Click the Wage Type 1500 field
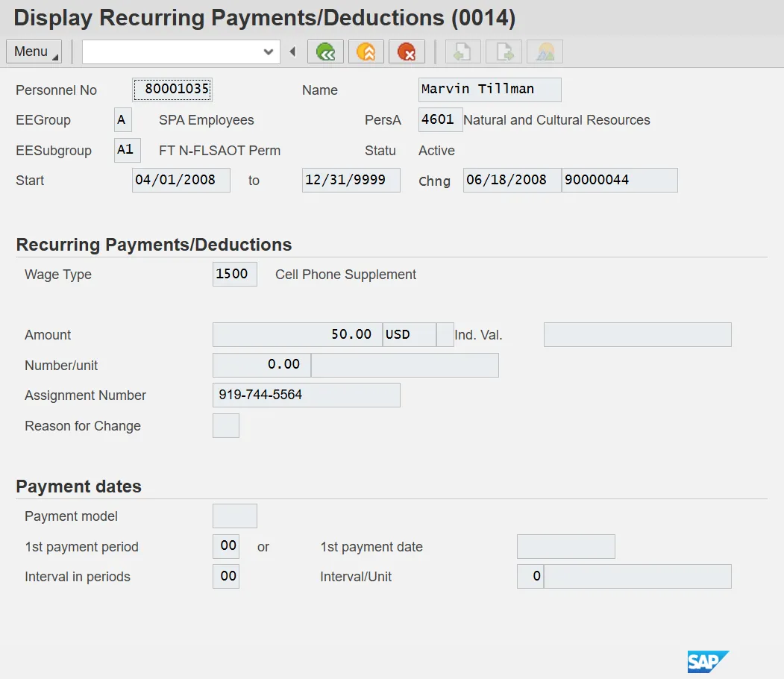This screenshot has height=679, width=784. click(234, 275)
